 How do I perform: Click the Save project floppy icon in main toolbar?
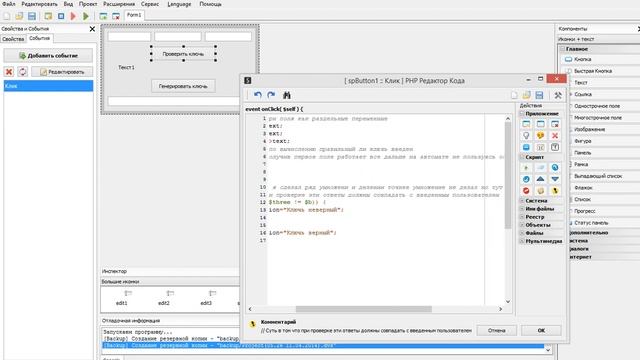(31, 16)
